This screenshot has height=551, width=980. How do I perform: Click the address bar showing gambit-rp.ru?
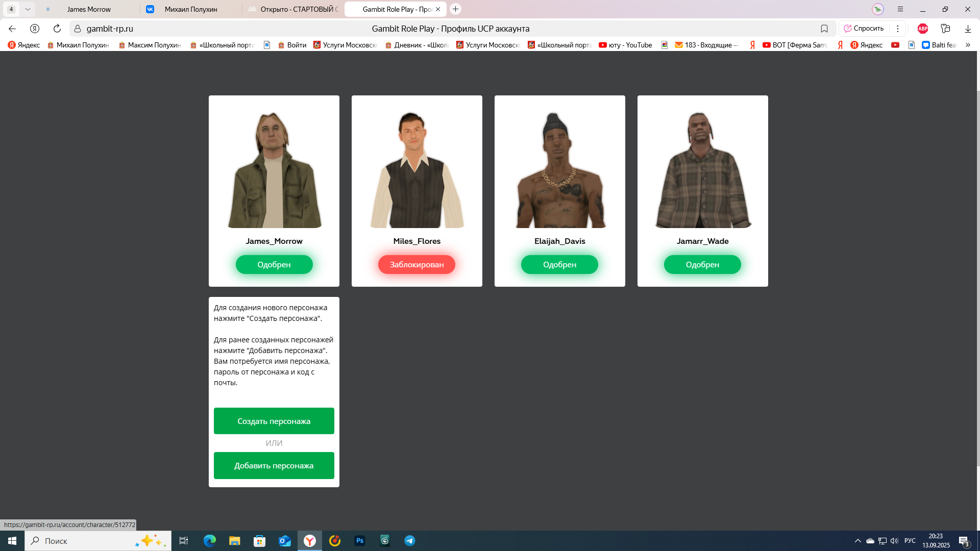pos(452,29)
